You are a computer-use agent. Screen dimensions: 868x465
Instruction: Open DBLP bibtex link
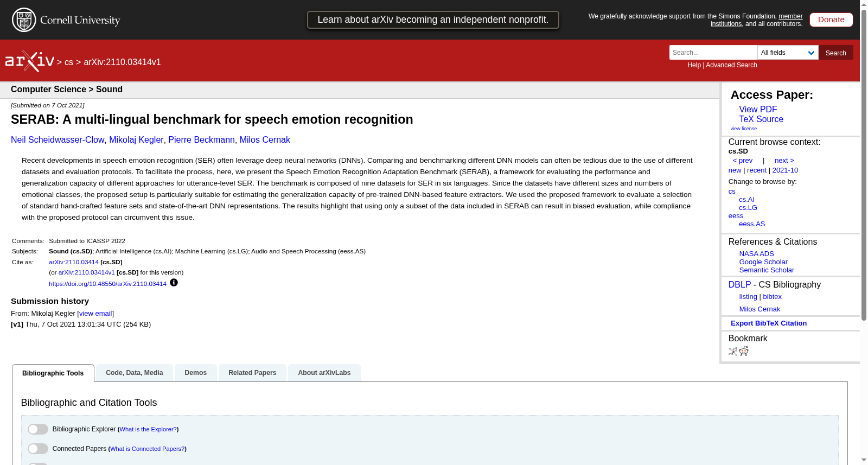click(x=772, y=297)
